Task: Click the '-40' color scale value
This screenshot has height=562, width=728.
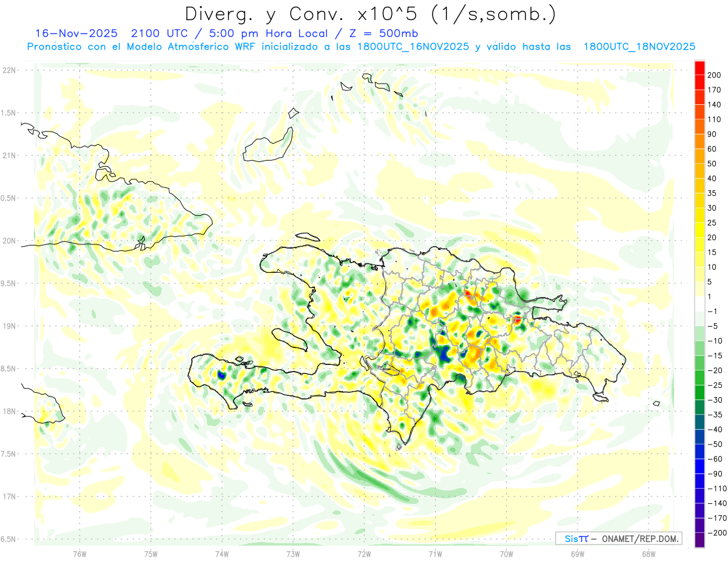Action: [x=716, y=430]
